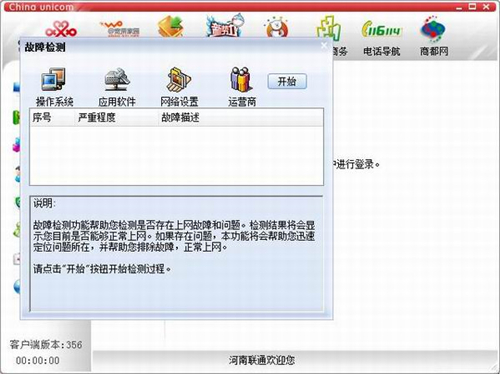The image size is (500, 374).
Task: Click the 客户端版本:356 status text
Action: point(46,345)
